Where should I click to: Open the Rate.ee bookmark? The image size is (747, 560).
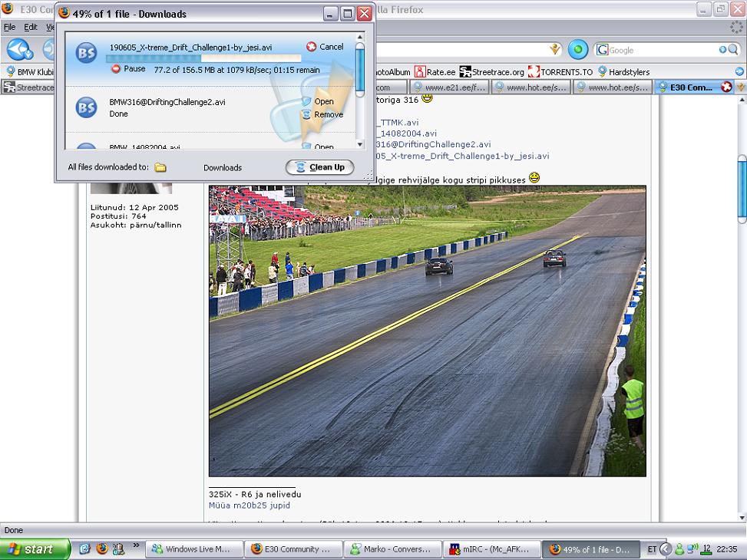pyautogui.click(x=435, y=72)
